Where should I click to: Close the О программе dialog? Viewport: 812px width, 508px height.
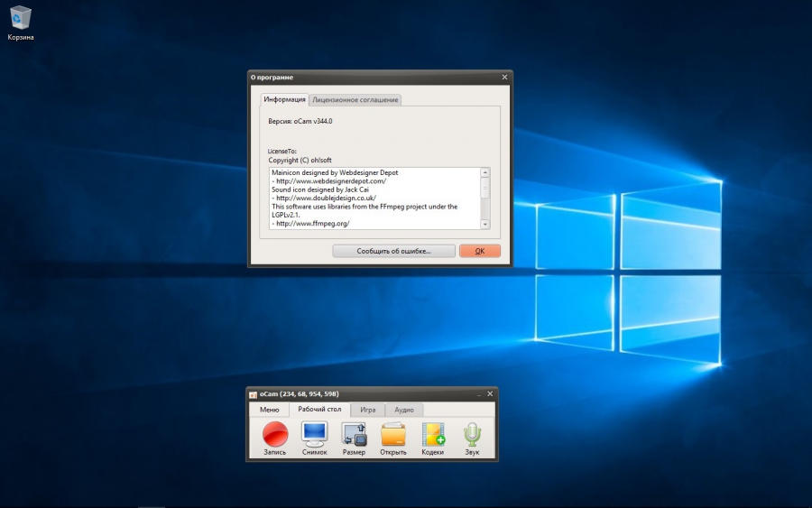point(504,78)
